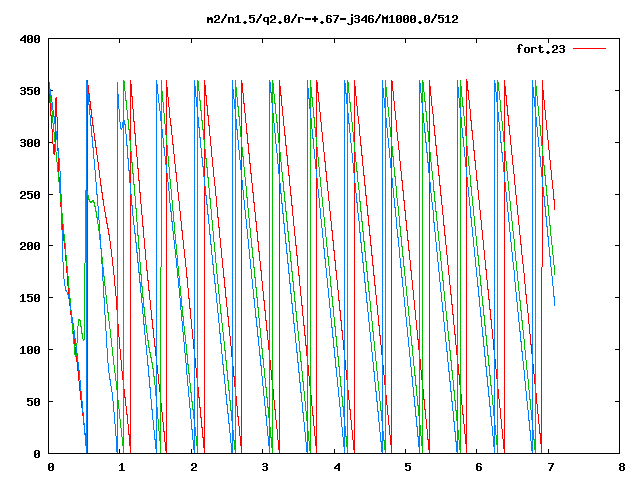Click the x-axis label 3
640x480 pixels.
[265, 467]
